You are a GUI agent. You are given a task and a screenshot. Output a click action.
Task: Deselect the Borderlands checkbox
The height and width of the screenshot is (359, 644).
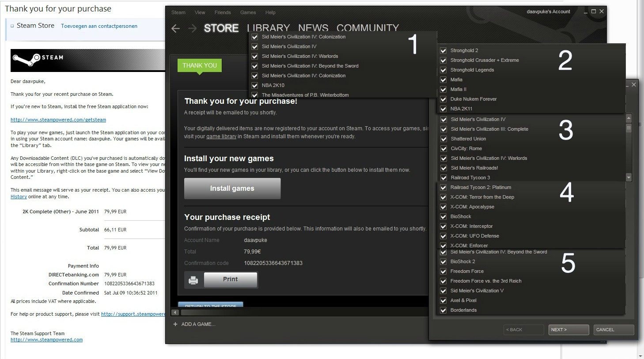click(x=443, y=310)
